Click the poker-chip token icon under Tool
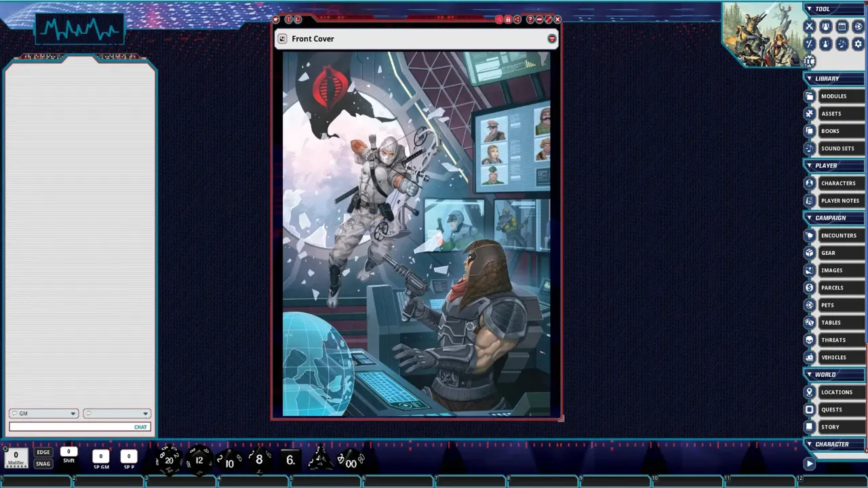The image size is (868, 488). click(809, 61)
